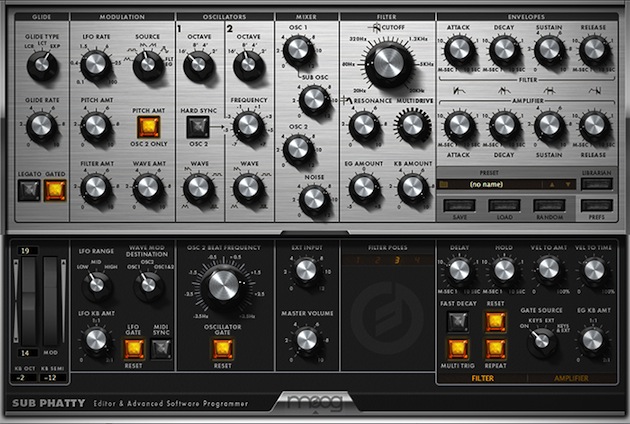The height and width of the screenshot is (424, 630).
Task: Click the Noise mixer knob
Action: coord(314,199)
